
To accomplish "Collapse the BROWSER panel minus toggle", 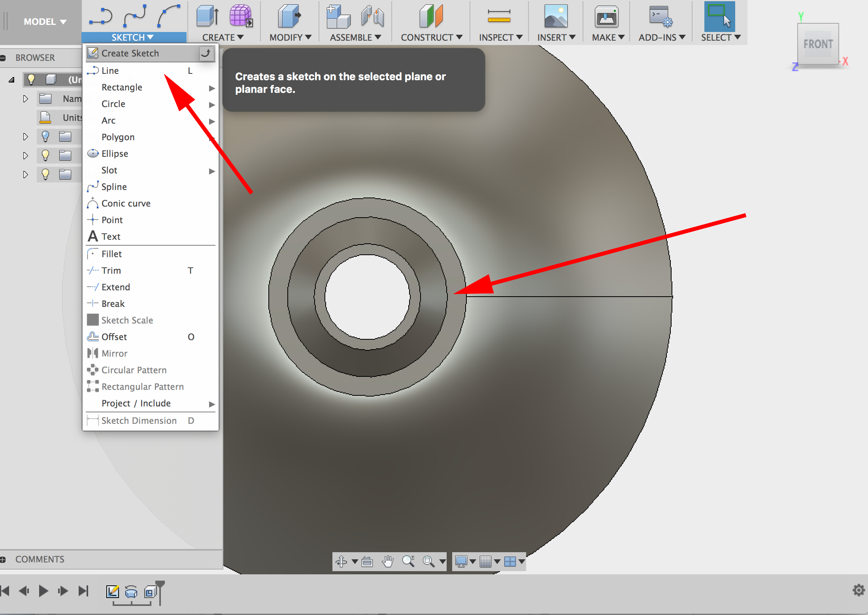I will 3,58.
